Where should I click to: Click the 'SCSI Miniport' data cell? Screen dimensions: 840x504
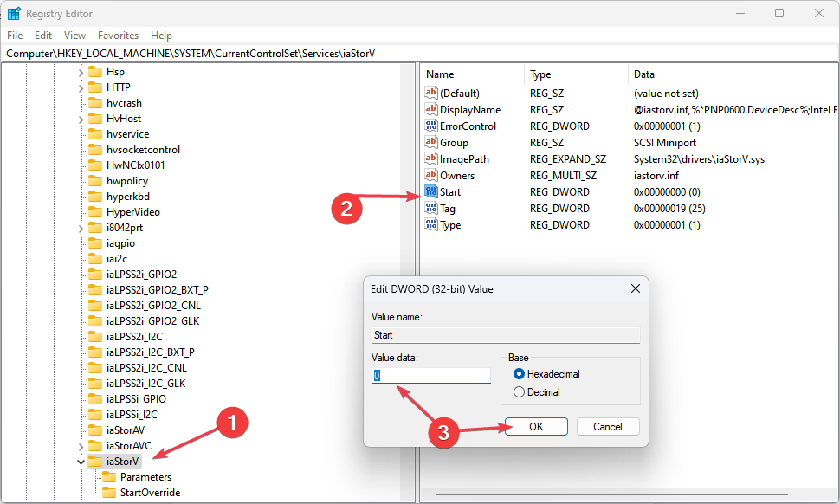tap(665, 143)
